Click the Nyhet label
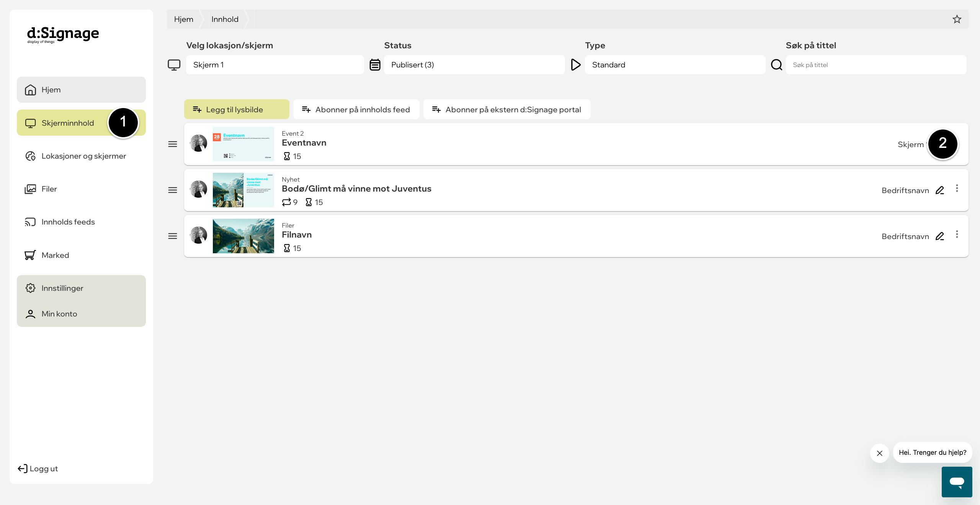Image resolution: width=980 pixels, height=505 pixels. 291,179
